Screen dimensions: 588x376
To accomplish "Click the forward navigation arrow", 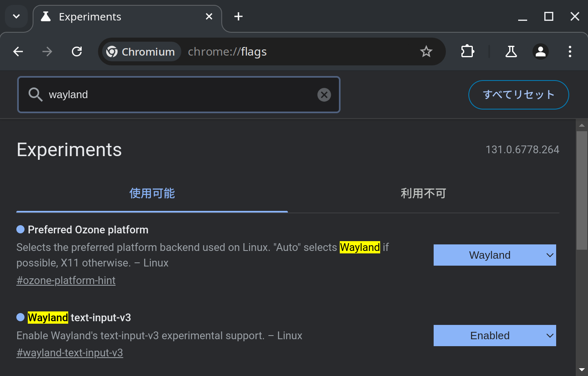I will (47, 51).
